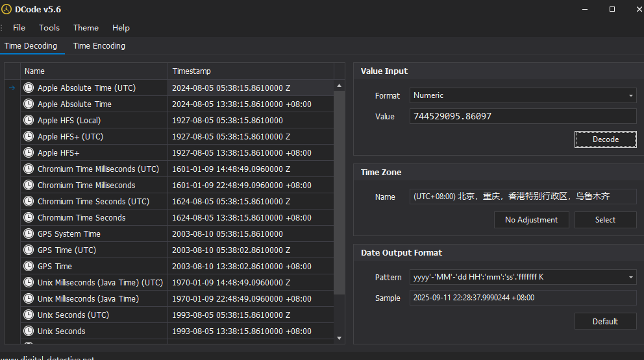
Task: Select timestamp 1927-08-05 05:38:15.8610000 without zone
Action: pyautogui.click(x=251, y=120)
